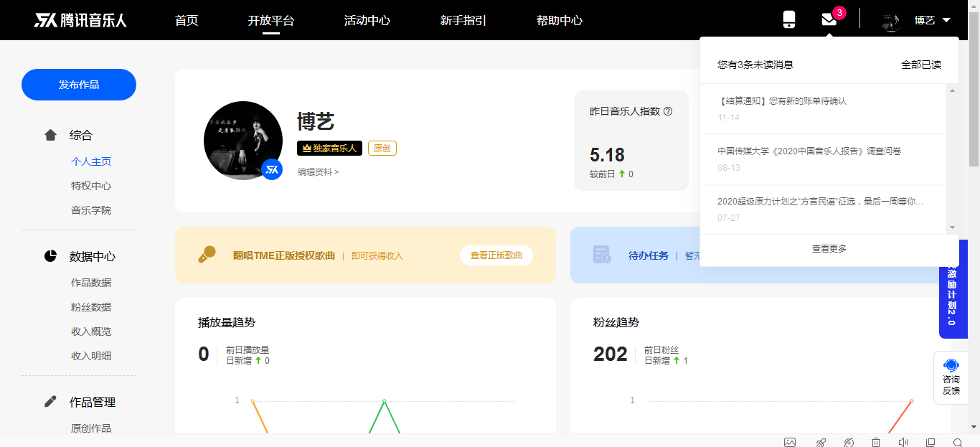The image size is (980, 447).
Task: Click the 数据中心 pie chart icon
Action: tap(50, 256)
